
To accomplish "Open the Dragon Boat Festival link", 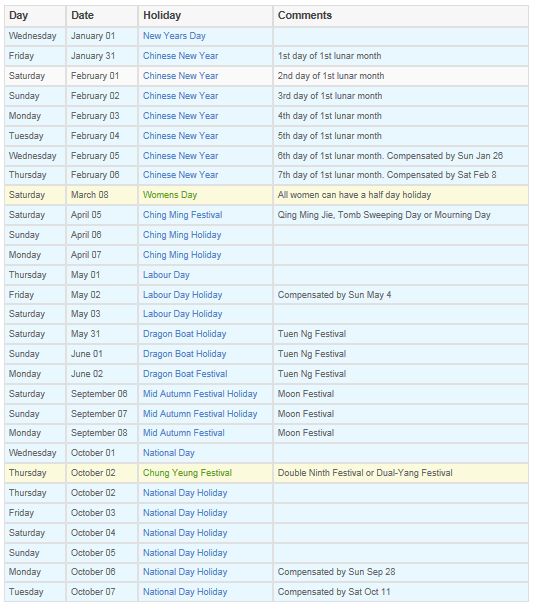I will (185, 374).
